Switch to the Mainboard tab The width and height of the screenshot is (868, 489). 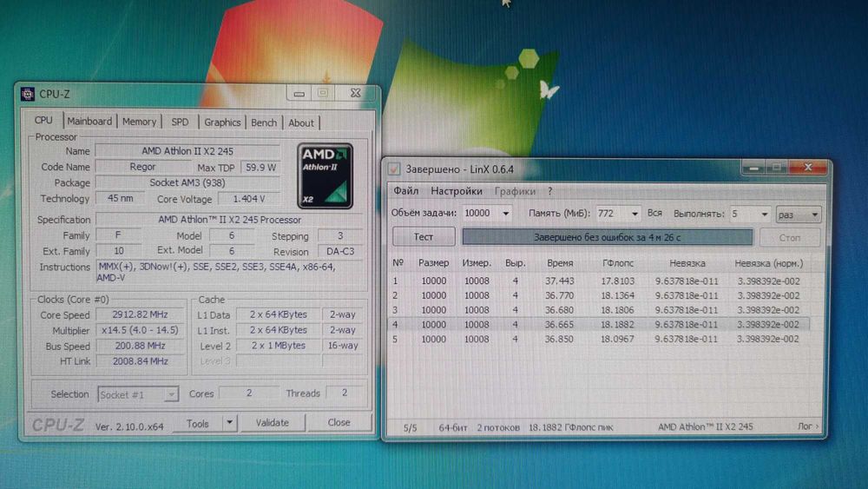(x=89, y=122)
